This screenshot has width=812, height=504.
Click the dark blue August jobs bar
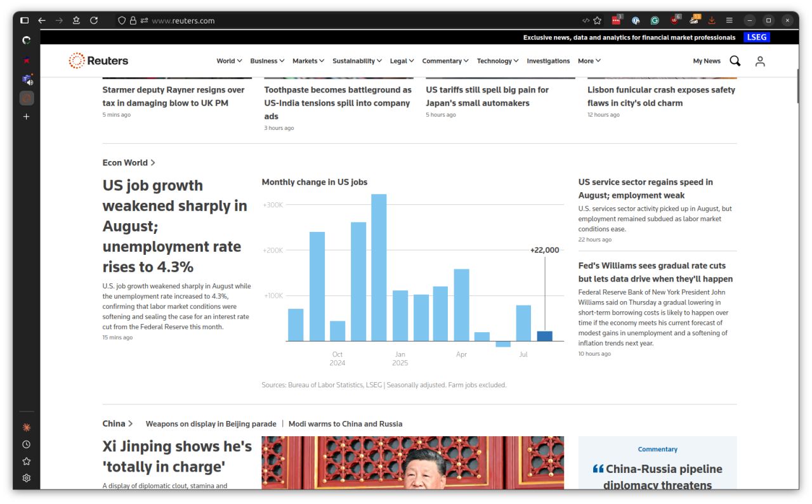click(544, 336)
